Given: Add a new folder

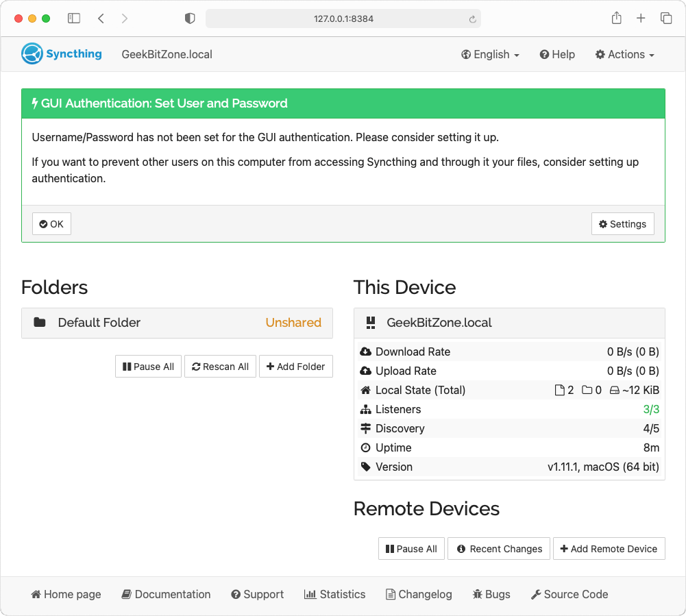Looking at the screenshot, I should point(296,366).
